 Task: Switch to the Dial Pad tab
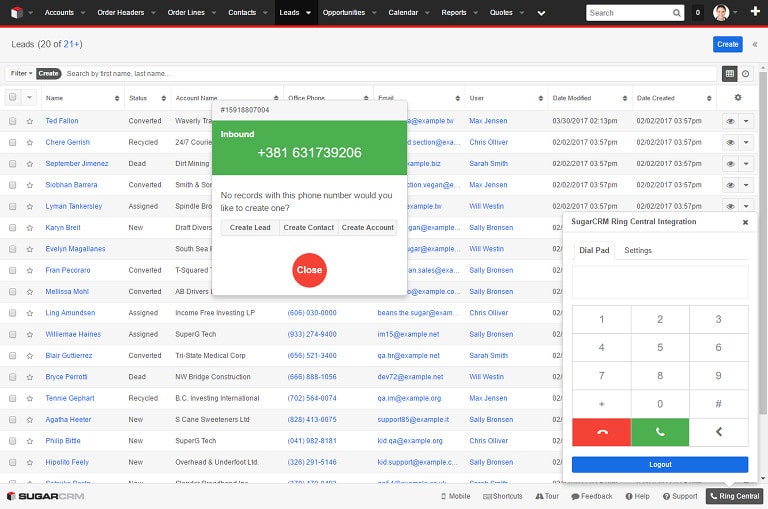pos(594,250)
